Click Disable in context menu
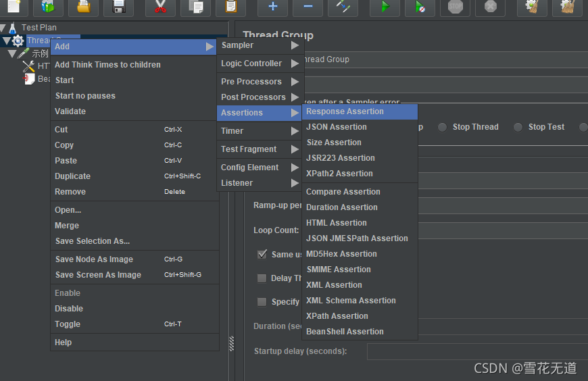The width and height of the screenshot is (588, 381). [x=134, y=309]
